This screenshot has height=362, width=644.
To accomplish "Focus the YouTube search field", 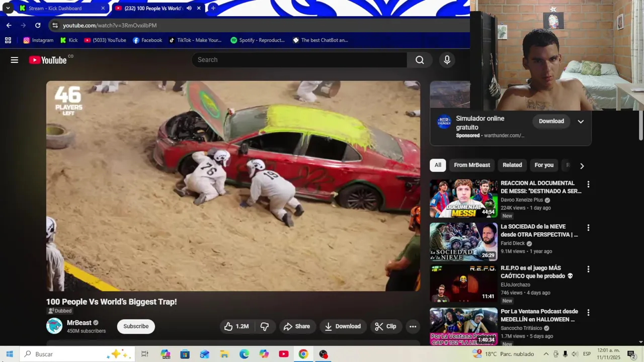I will click(299, 60).
